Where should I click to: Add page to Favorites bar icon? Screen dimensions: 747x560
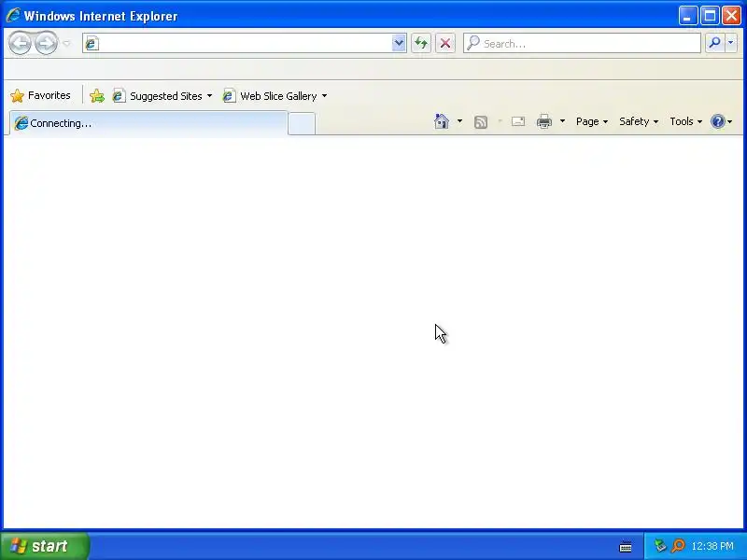(x=97, y=96)
